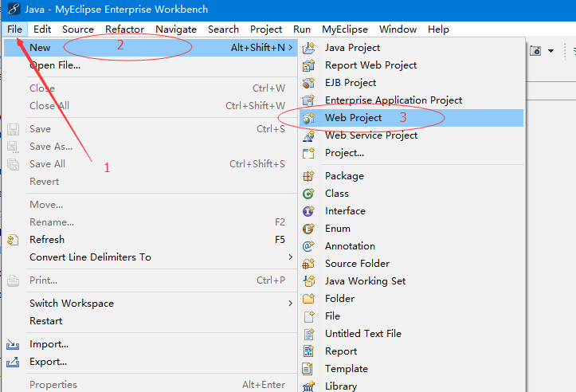Choose Report Web Project entry
Screen dimensions: 576x392
(x=411, y=65)
